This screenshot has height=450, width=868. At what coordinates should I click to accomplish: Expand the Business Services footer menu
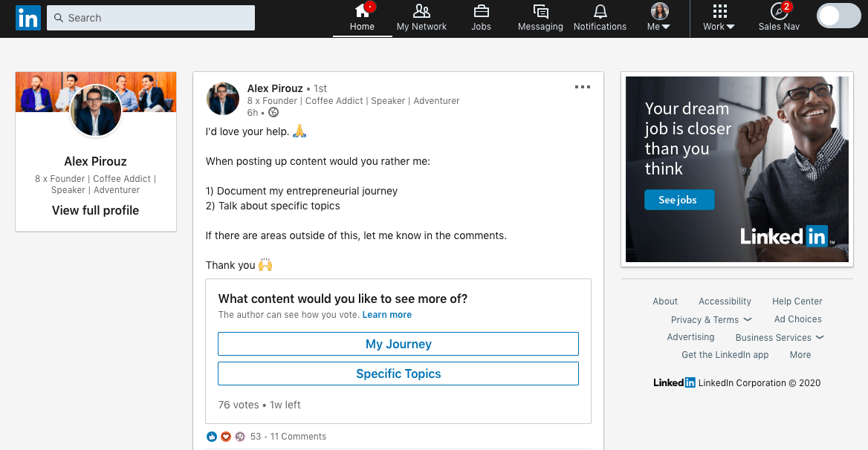point(780,337)
